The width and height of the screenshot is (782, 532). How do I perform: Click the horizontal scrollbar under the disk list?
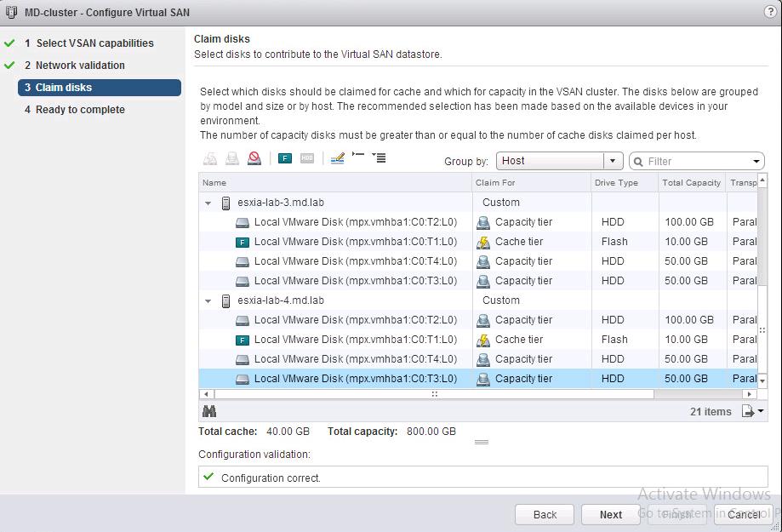[x=434, y=395]
